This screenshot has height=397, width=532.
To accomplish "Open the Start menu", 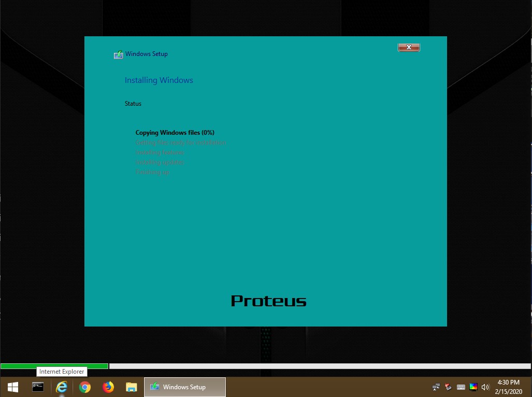I will 12,387.
